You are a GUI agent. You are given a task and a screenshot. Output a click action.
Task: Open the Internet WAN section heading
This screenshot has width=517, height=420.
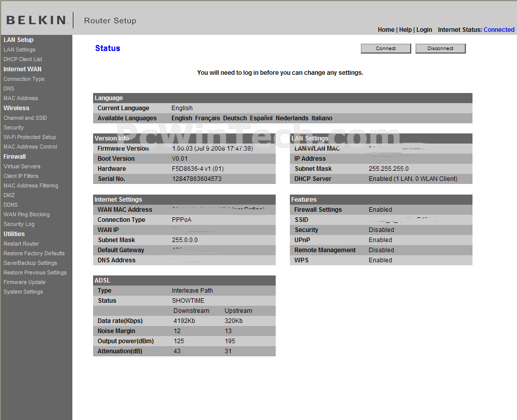pos(22,69)
